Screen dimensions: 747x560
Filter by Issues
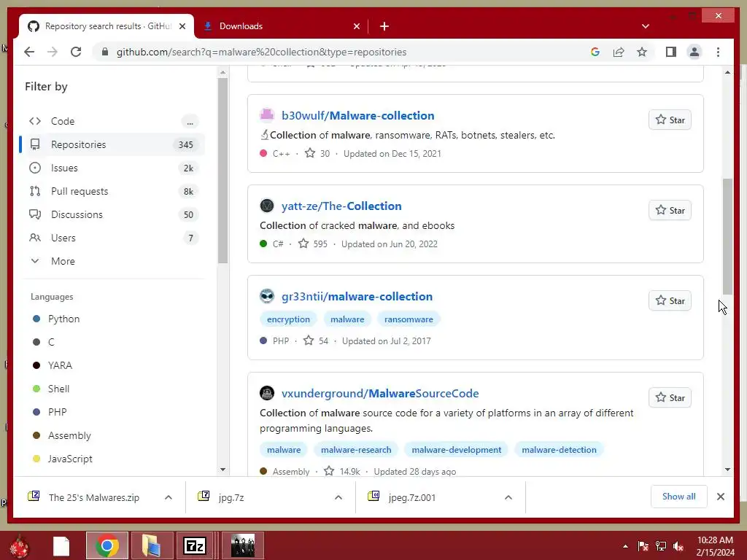point(113,168)
